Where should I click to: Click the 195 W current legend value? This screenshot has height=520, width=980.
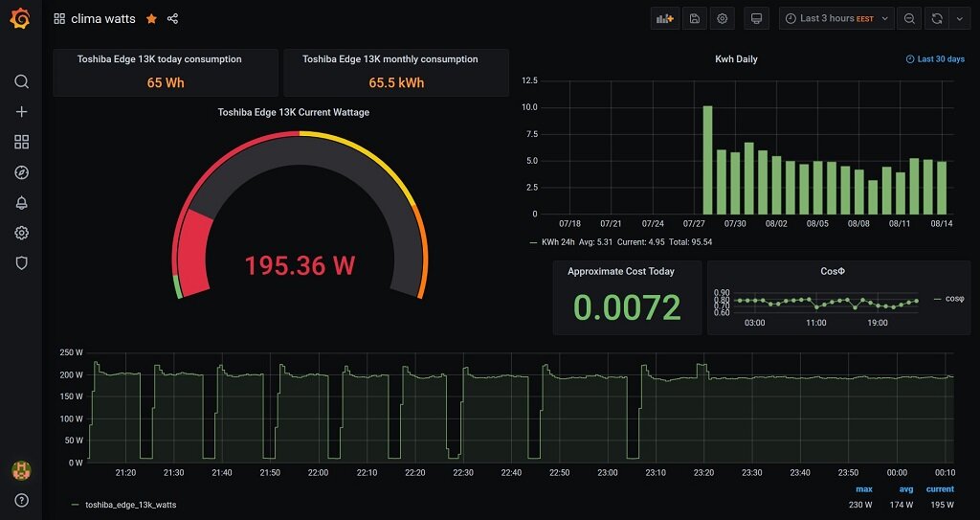coord(943,505)
